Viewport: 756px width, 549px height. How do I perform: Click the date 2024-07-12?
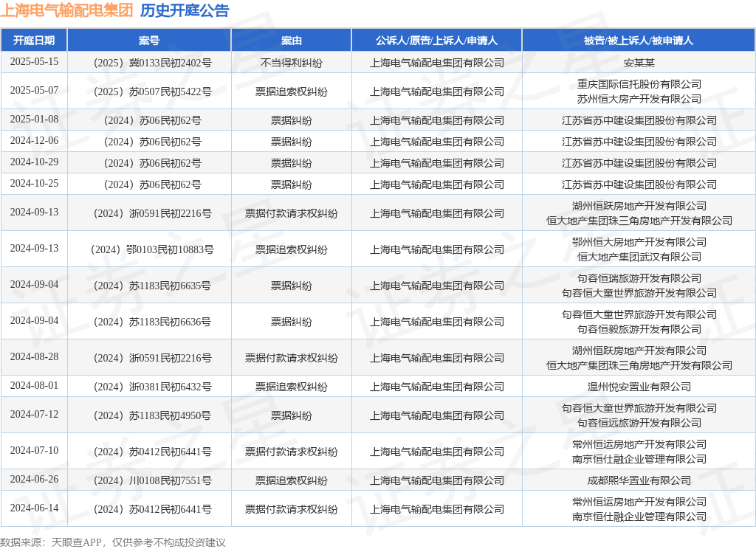[34, 415]
